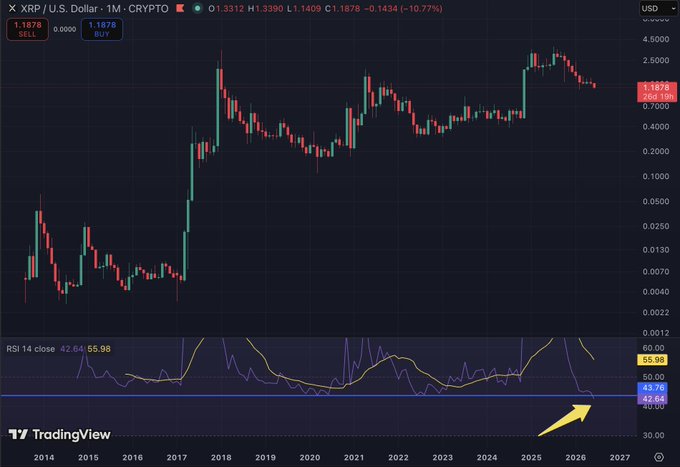Open the USD currency dropdown

click(658, 8)
